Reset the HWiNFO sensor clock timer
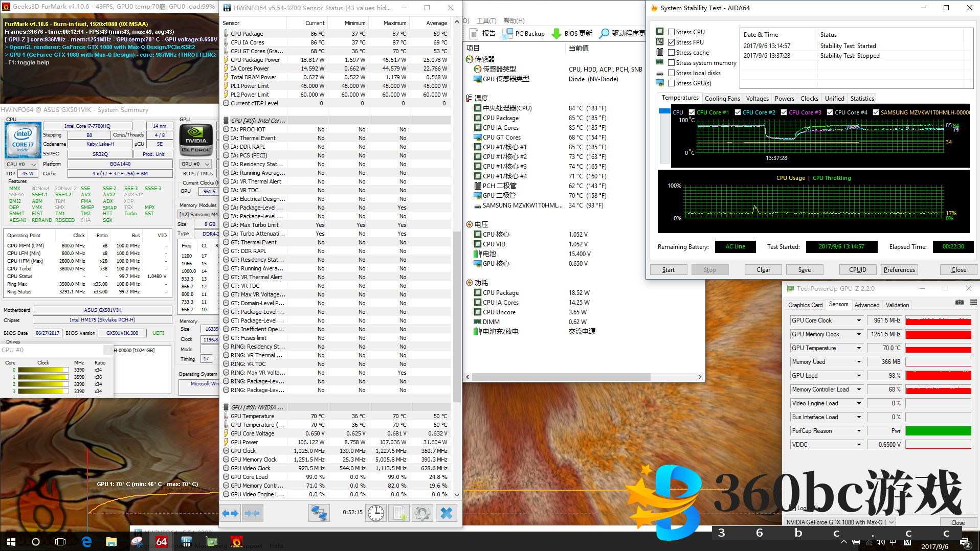 pos(376,513)
